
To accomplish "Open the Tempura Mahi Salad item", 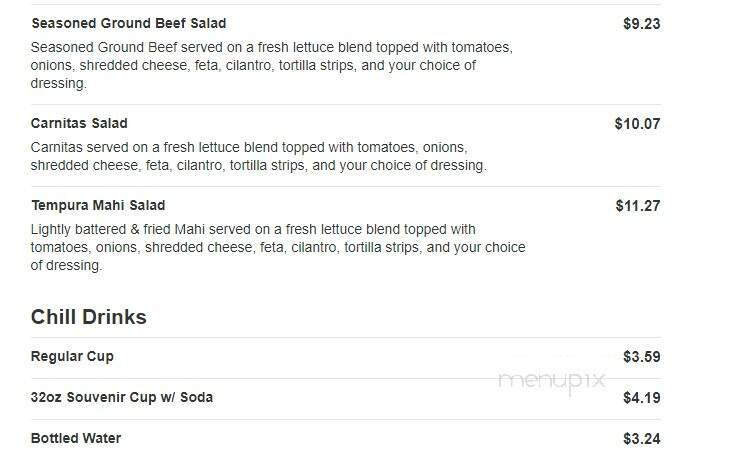I will click(97, 206).
